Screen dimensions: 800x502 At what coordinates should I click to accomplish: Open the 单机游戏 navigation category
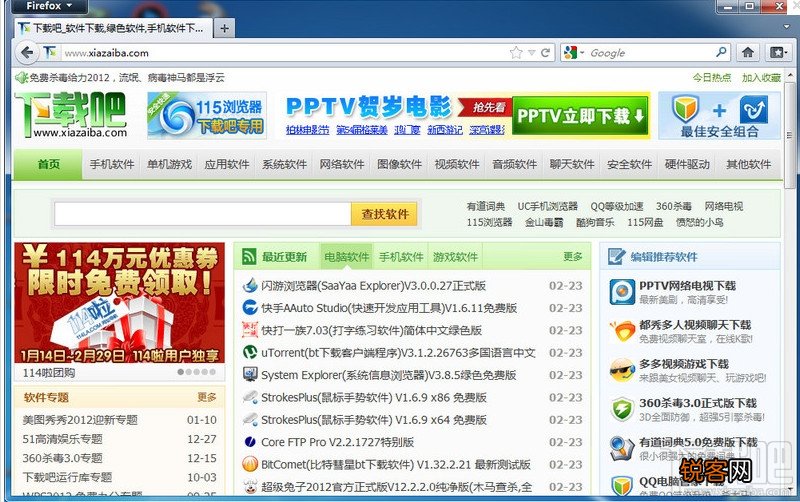[169, 164]
